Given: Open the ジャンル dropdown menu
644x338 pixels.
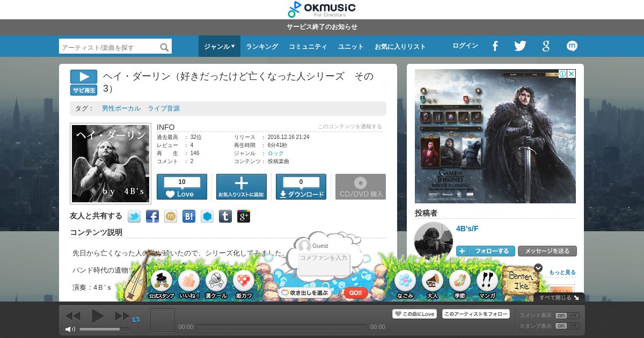Looking at the screenshot, I should tap(219, 46).
